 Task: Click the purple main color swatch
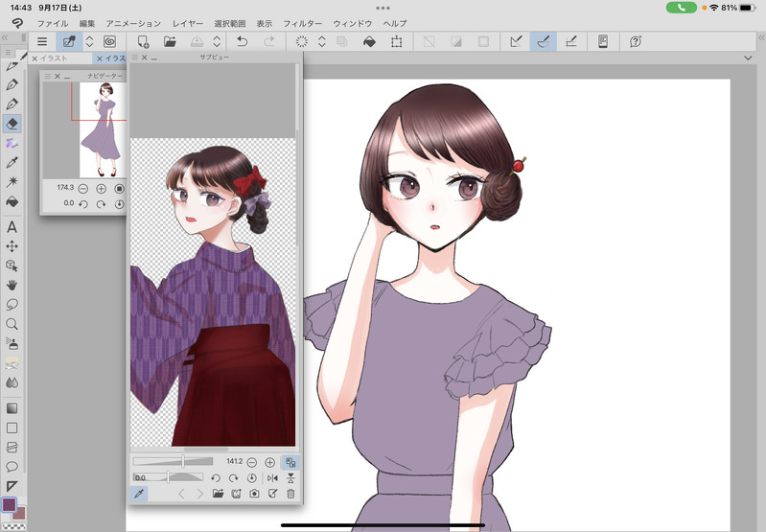10,504
